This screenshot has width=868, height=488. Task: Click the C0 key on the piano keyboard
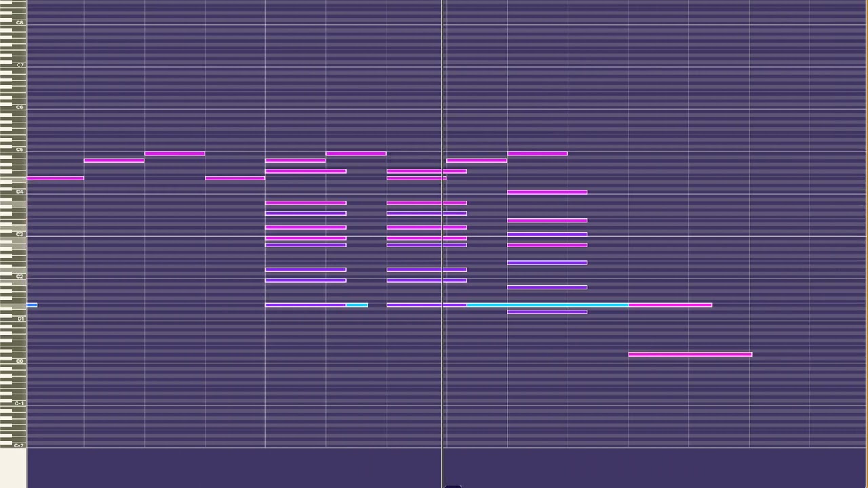click(x=14, y=361)
